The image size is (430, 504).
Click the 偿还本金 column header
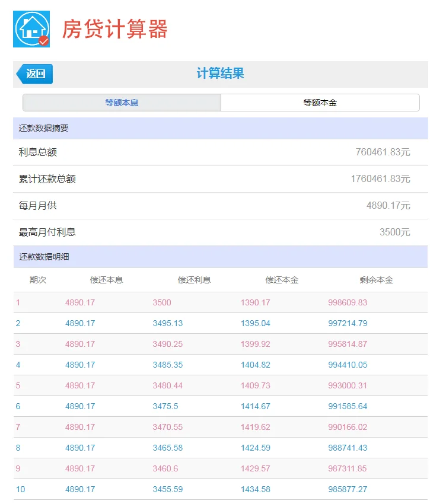[x=282, y=280]
